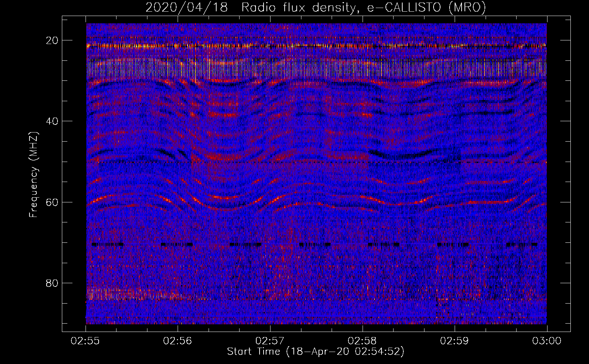Click the 80 MHz frequency tick label
This screenshot has width=589, height=364.
point(52,283)
